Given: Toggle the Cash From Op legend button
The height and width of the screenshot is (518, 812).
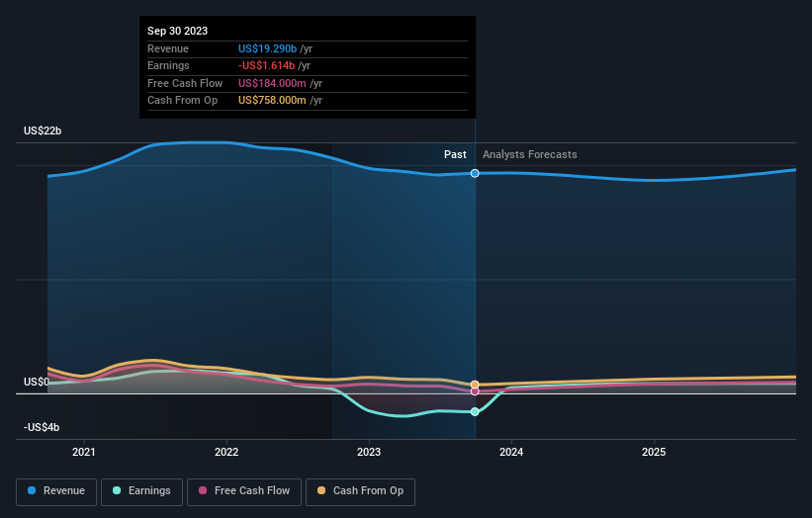Looking at the screenshot, I should tap(360, 491).
